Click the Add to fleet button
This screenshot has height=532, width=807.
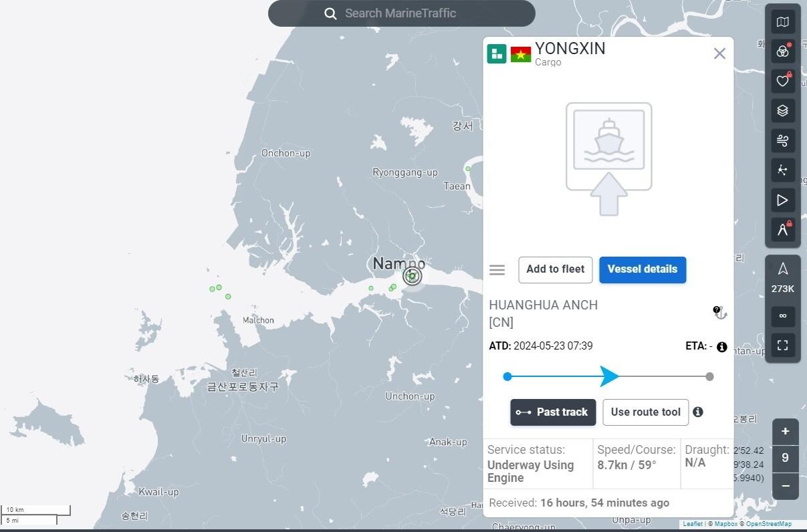click(x=555, y=269)
